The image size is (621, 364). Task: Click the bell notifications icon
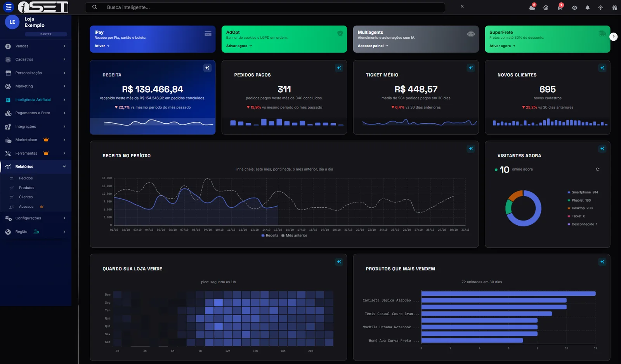point(588,8)
